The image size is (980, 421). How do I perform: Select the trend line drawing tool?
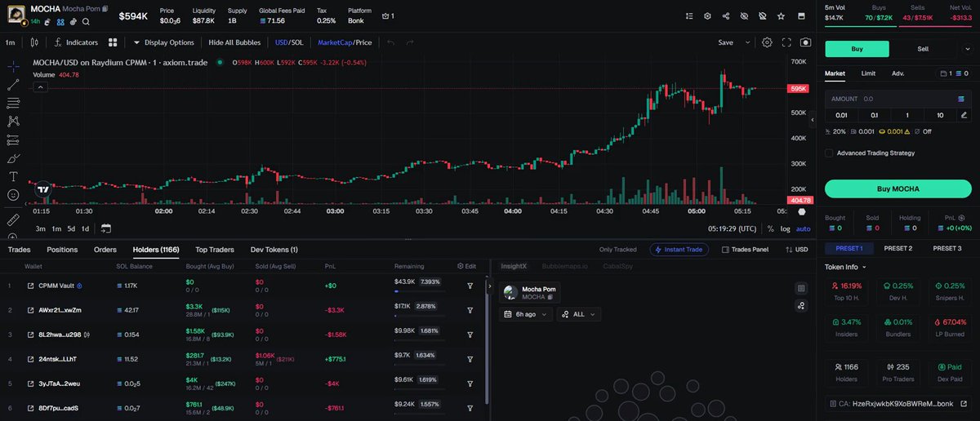click(13, 84)
